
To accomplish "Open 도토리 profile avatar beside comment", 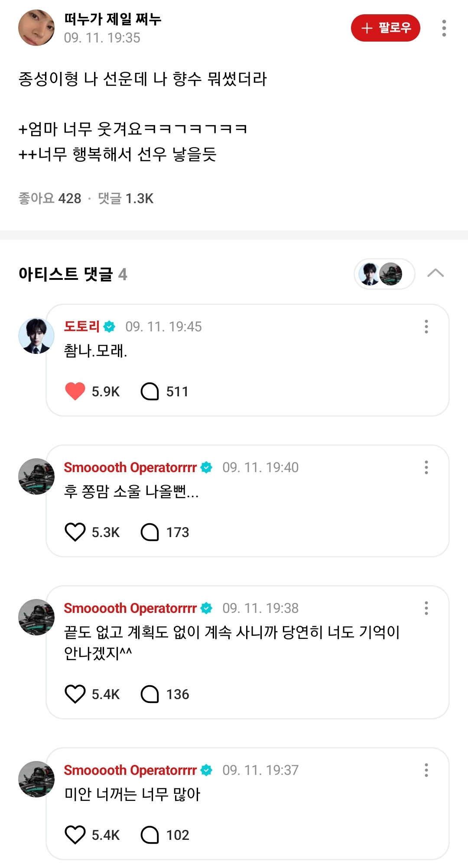I will 36,336.
